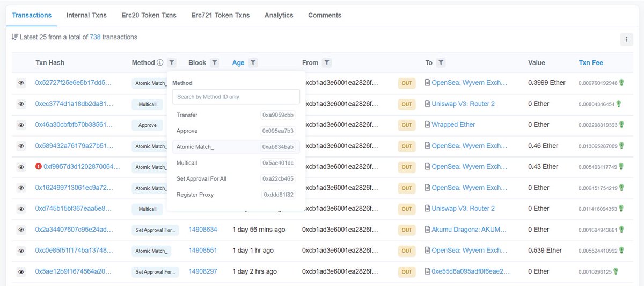Screen dimensions: 644x286
Task: Toggle the Age column header format
Action: click(238, 63)
